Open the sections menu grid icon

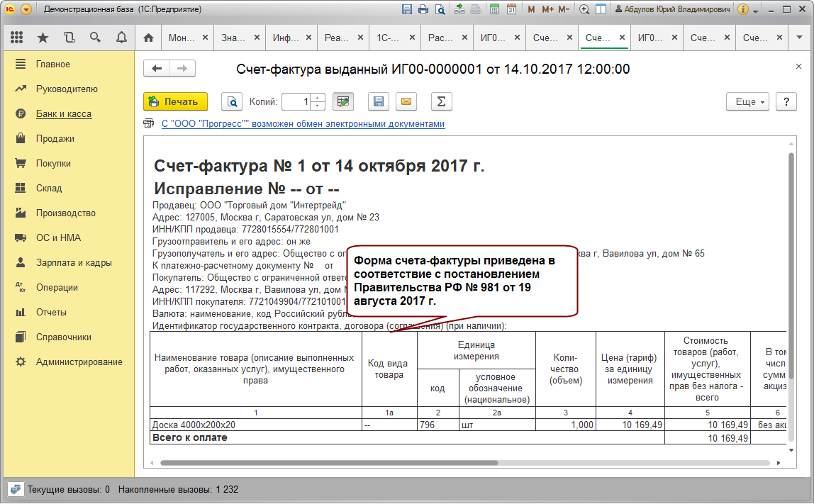click(16, 38)
